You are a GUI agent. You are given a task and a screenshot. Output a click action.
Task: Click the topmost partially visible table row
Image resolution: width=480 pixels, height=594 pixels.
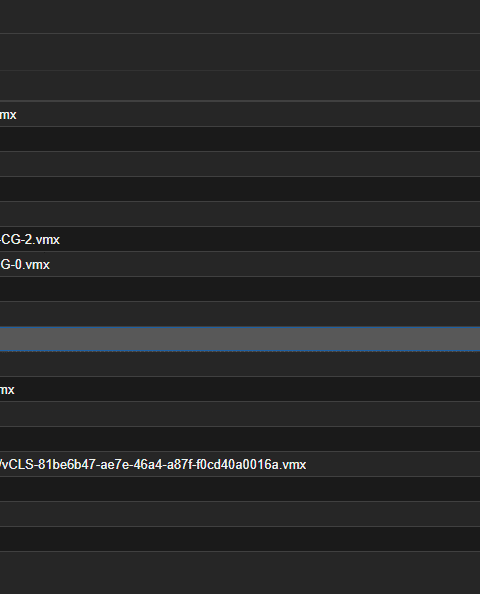coord(240,16)
